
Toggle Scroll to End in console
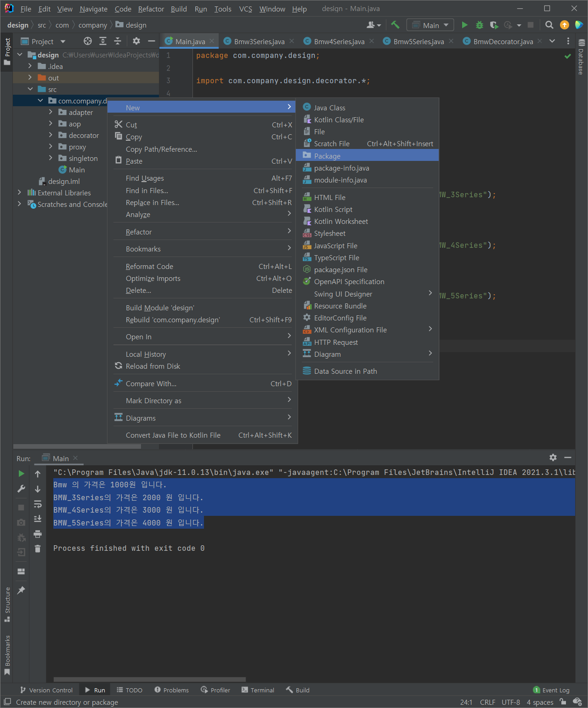(38, 519)
